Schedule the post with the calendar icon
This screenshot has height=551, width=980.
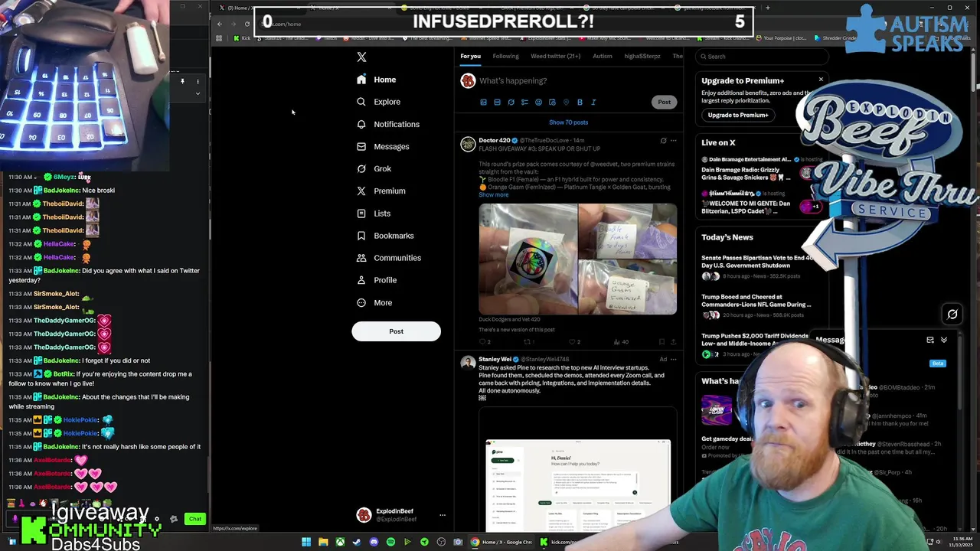552,102
